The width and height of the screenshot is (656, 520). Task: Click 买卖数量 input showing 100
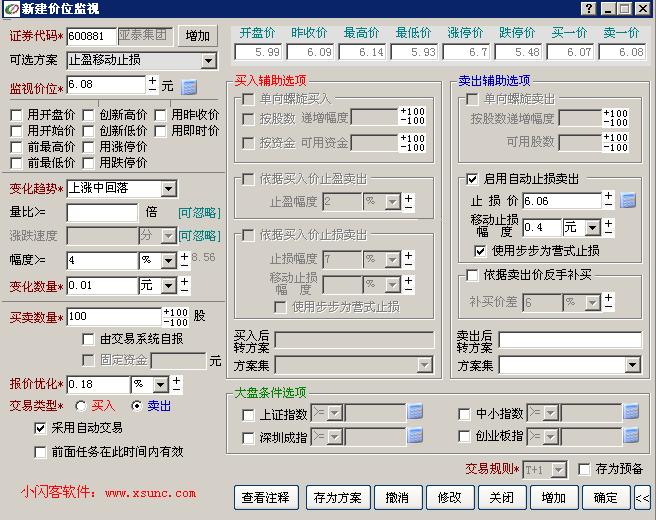tap(114, 317)
